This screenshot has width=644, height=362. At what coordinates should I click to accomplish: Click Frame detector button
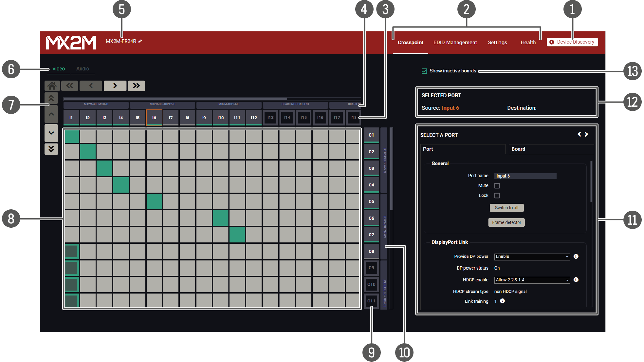(506, 222)
